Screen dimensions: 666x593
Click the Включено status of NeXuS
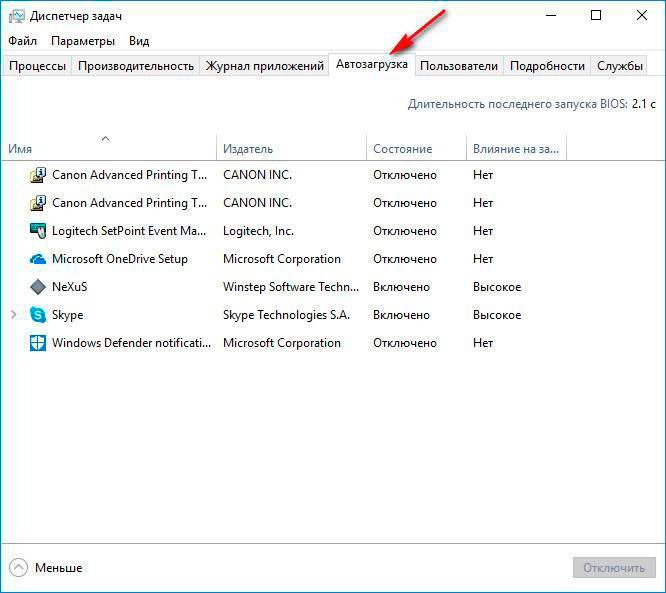(401, 287)
